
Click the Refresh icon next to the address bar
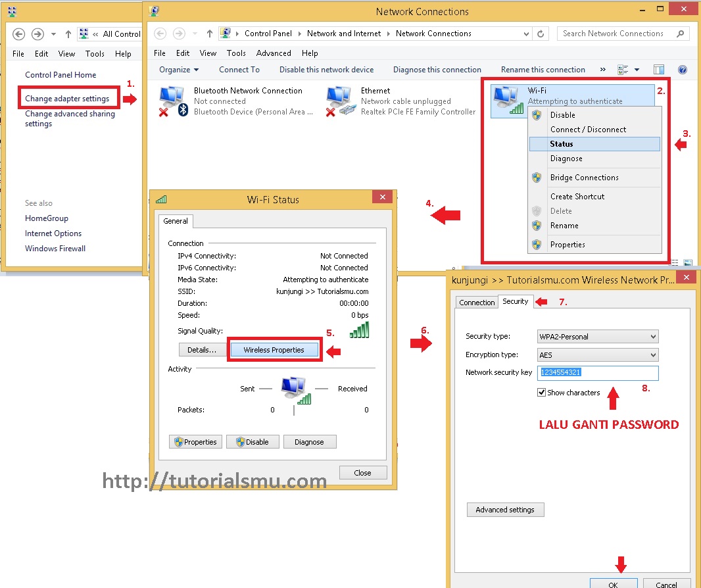[x=541, y=34]
